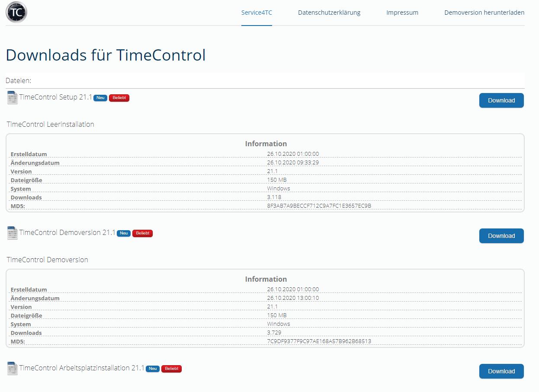Open the Service4TC tab
This screenshot has width=539, height=392.
(257, 13)
